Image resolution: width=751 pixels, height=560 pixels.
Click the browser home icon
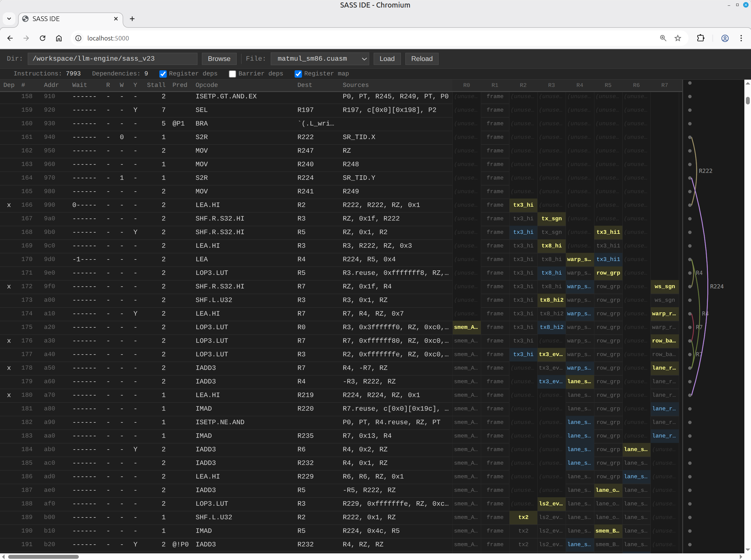(59, 38)
